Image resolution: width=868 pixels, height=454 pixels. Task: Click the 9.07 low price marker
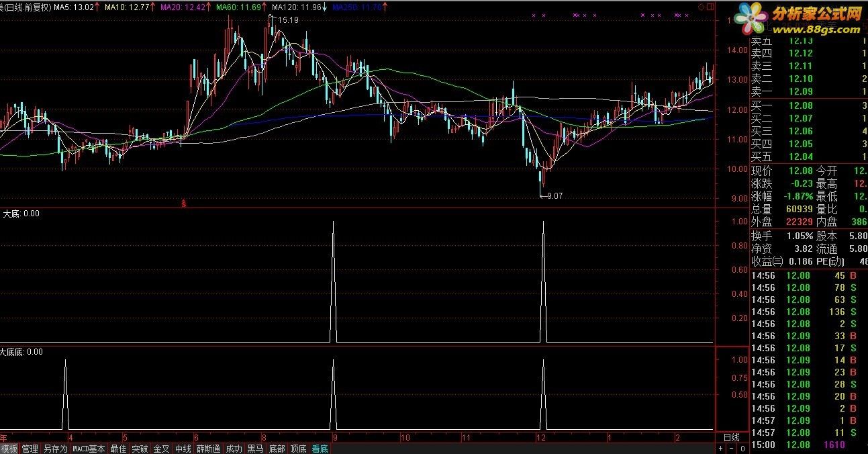554,196
